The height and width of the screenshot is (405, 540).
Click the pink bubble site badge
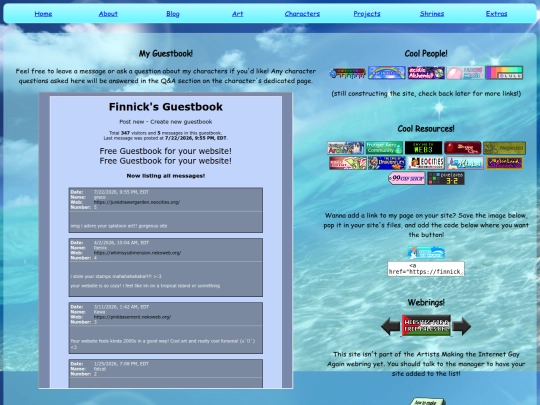(x=465, y=73)
